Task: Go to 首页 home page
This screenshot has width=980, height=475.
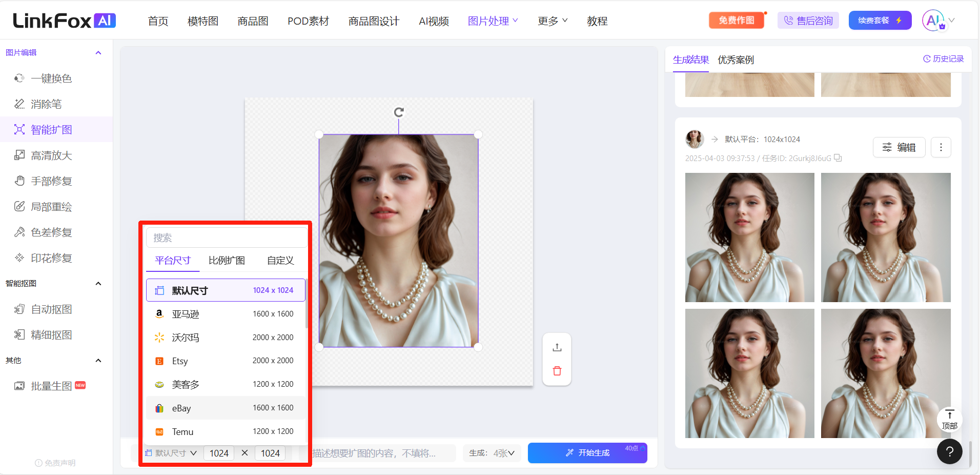Action: [158, 21]
